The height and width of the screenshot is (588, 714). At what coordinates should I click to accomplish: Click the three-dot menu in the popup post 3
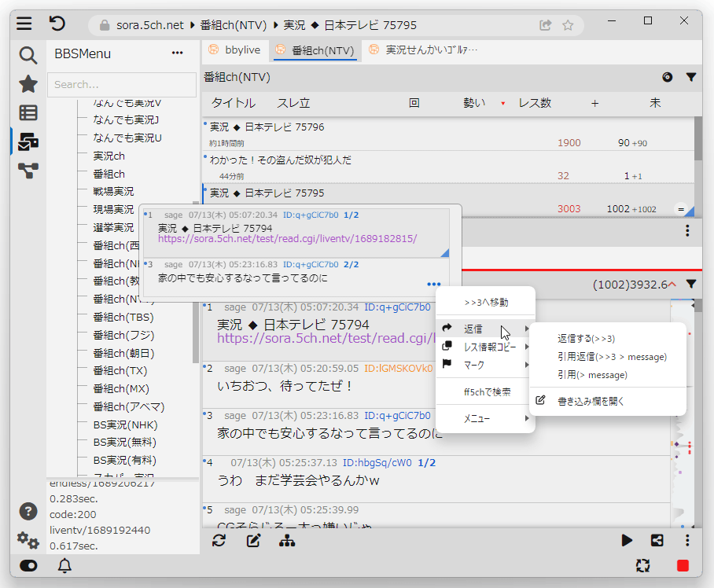point(434,285)
